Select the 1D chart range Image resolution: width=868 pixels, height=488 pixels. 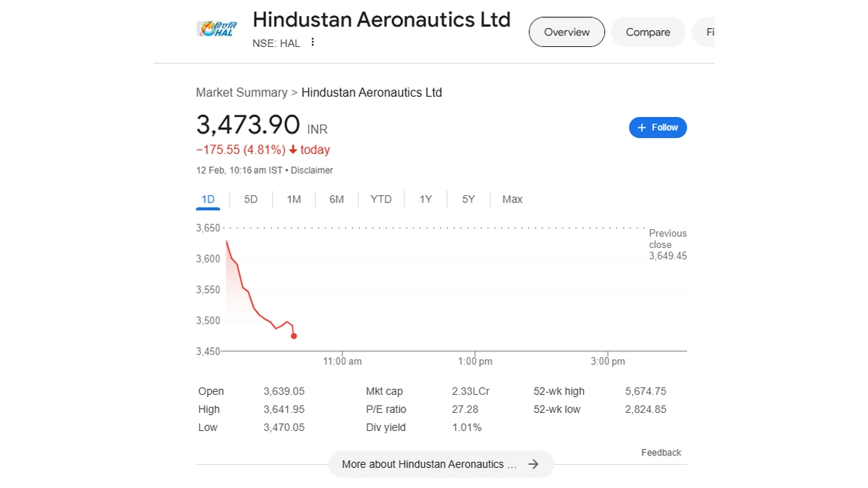click(208, 200)
